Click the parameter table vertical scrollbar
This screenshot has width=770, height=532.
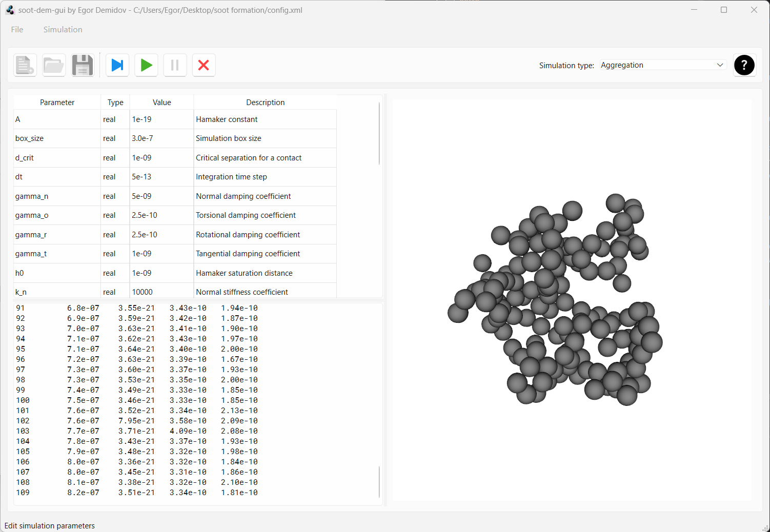(x=379, y=133)
